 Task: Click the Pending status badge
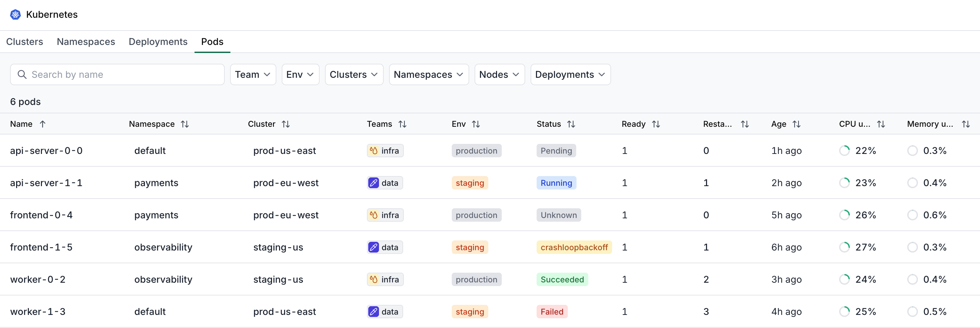click(556, 151)
